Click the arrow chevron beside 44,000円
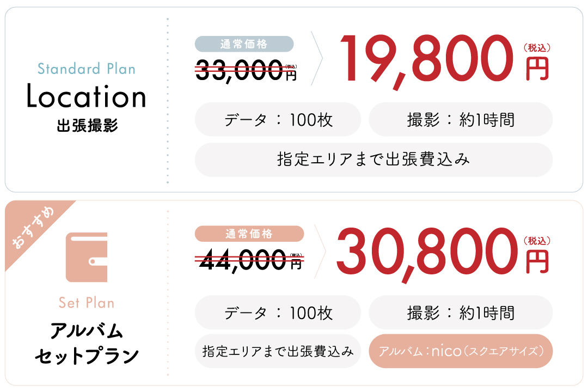 [320, 252]
